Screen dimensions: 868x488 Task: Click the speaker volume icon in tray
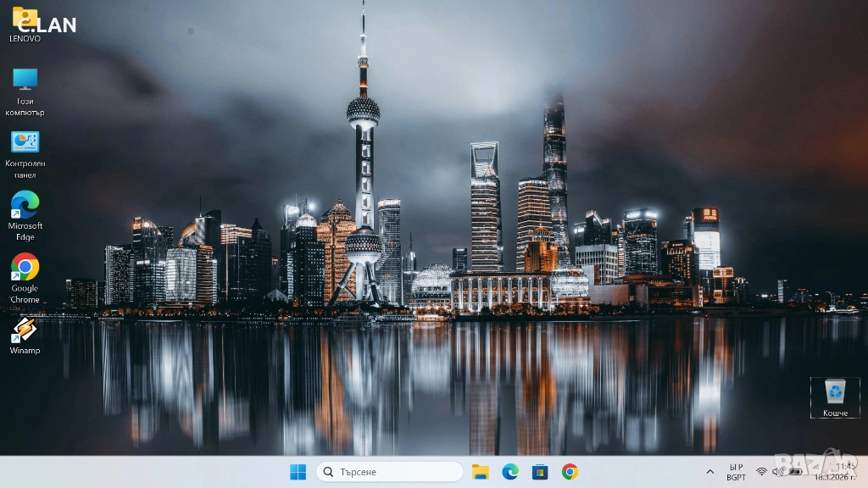[x=776, y=472]
